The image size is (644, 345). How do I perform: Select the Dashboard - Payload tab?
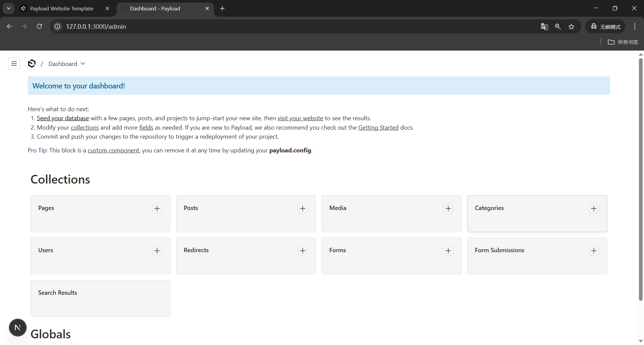point(164,8)
